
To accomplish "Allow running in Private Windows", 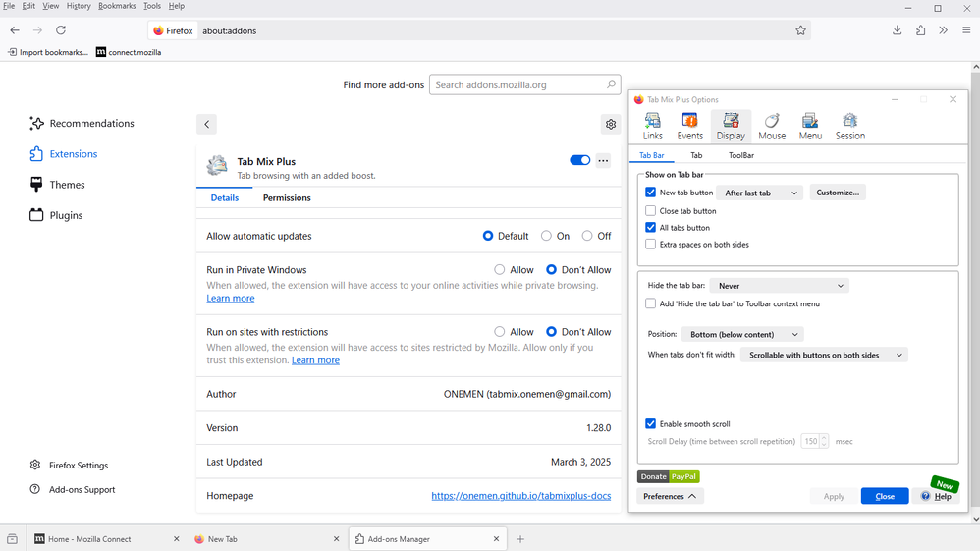I will (x=500, y=269).
